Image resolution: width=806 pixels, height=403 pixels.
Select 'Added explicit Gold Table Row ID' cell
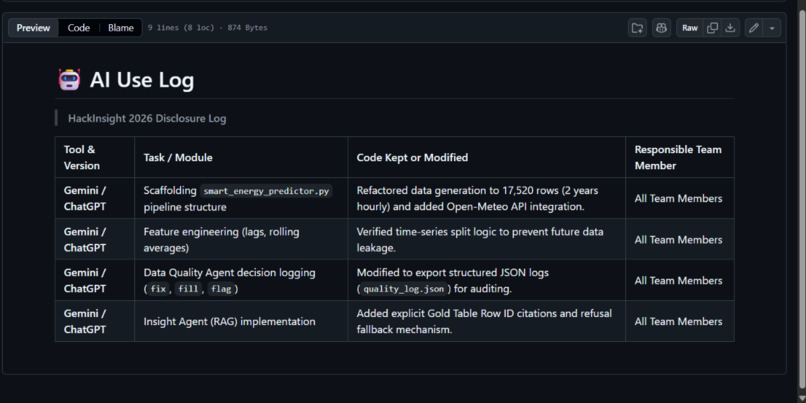[x=486, y=321]
